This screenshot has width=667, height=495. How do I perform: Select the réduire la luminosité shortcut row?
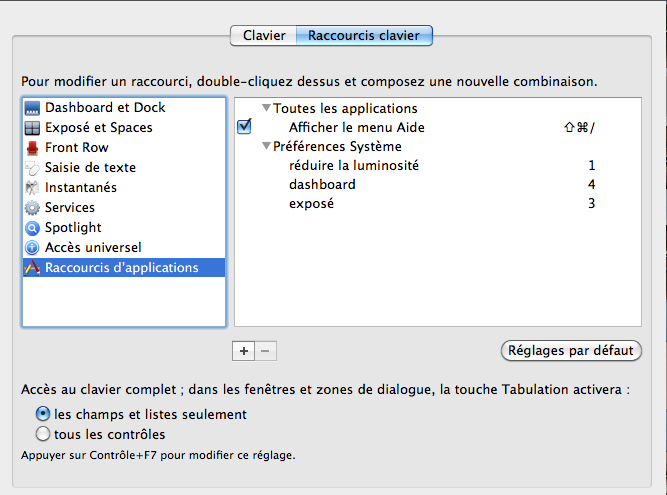coord(438,165)
